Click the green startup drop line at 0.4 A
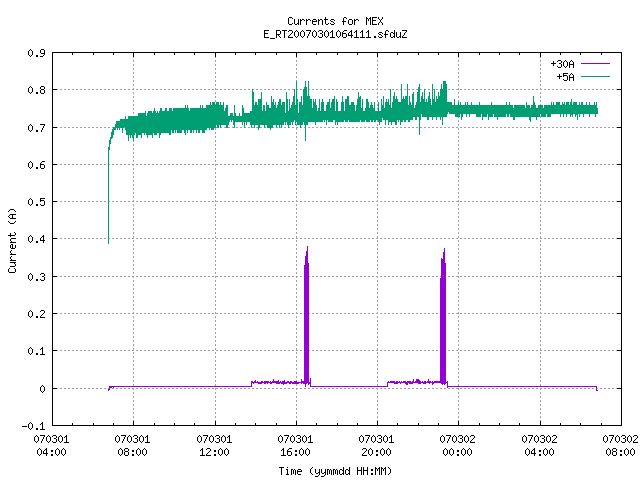Screen dimensions: 640x480 point(109,198)
